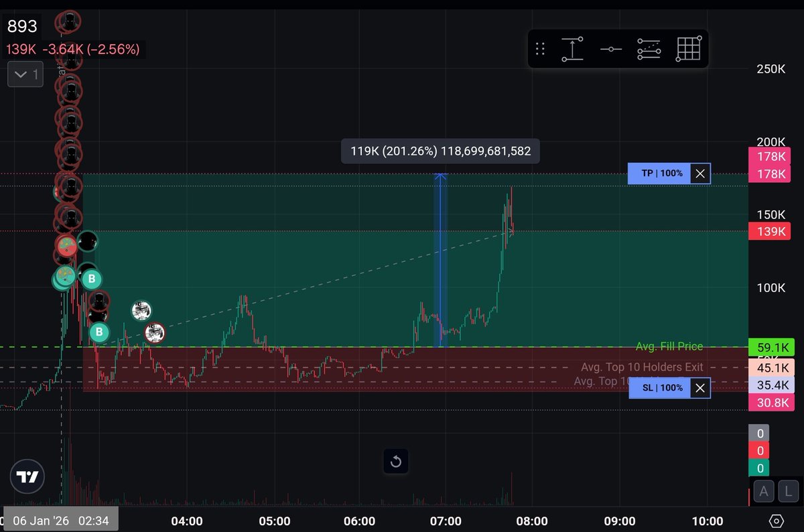Click the red 0 indicator value
Viewport: 804px width, 532px height.
[760, 451]
